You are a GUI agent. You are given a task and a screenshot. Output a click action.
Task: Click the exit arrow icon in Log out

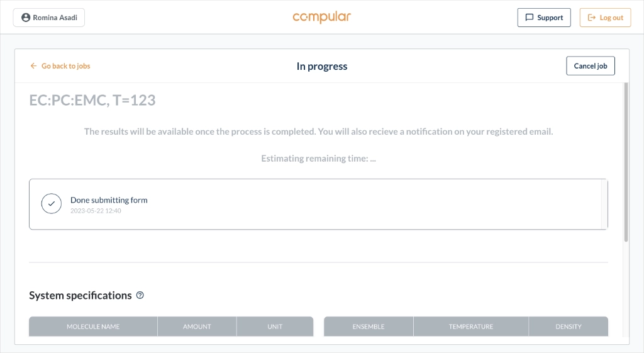point(592,18)
